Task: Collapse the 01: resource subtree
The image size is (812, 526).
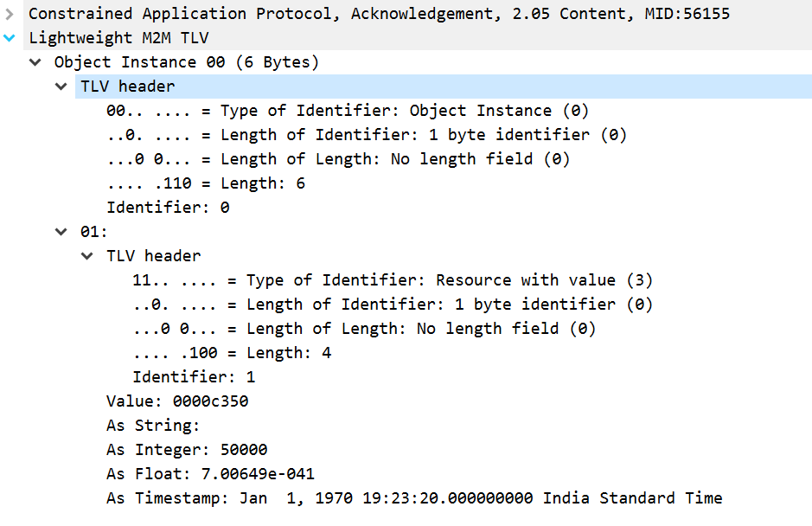Action: point(61,231)
